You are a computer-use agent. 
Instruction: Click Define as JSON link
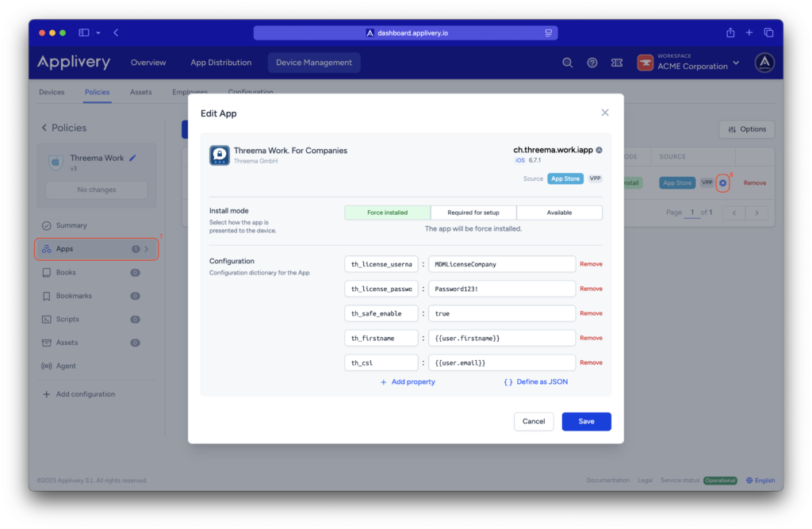click(536, 381)
